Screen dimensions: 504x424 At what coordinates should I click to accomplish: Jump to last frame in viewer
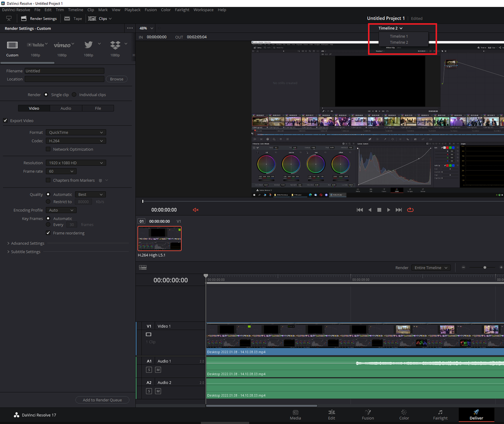pos(398,210)
